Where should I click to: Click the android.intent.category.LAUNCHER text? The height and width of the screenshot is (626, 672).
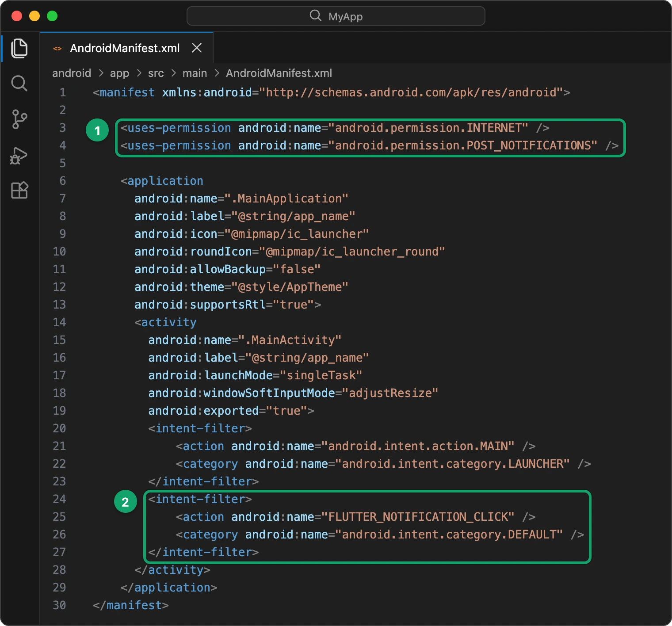click(x=452, y=464)
